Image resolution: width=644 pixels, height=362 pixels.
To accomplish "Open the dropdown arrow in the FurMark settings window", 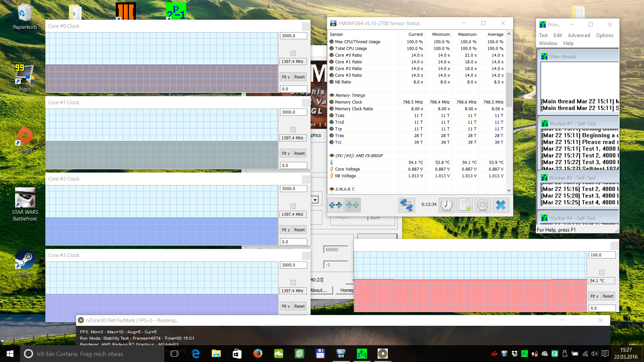I will 315,200.
